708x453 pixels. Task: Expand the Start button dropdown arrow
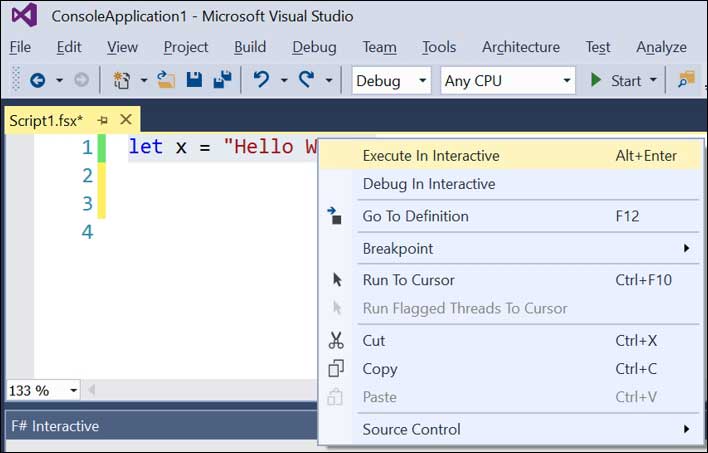click(x=653, y=80)
